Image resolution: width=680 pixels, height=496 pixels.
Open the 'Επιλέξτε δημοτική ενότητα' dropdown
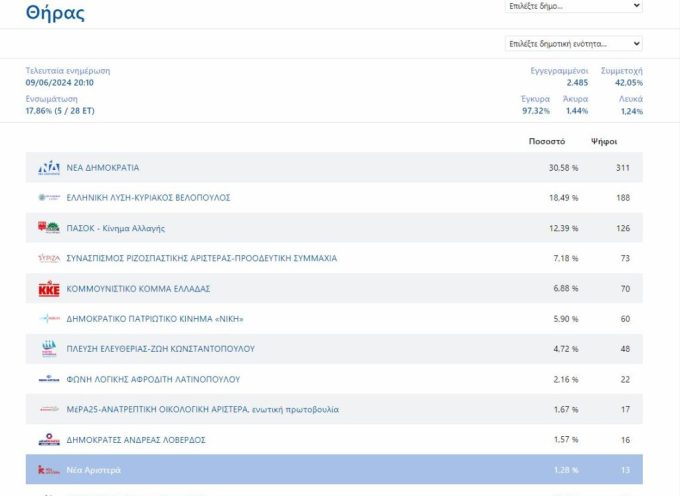click(573, 43)
